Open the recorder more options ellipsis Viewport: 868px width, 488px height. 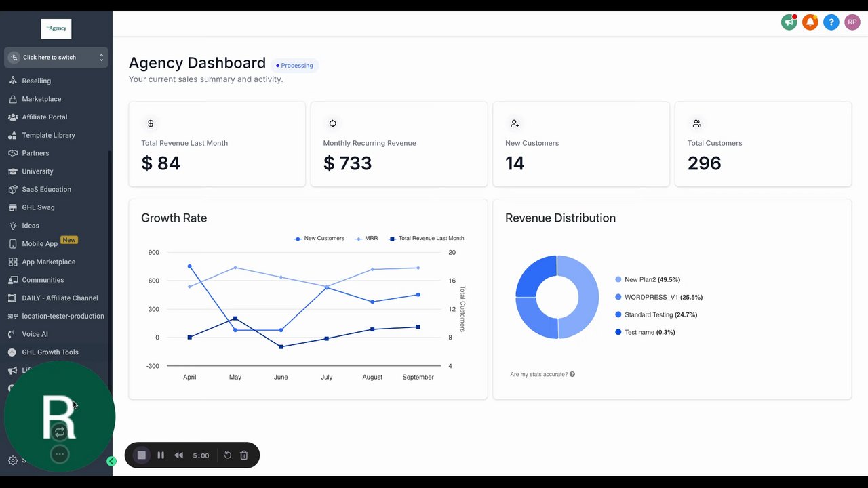60,454
